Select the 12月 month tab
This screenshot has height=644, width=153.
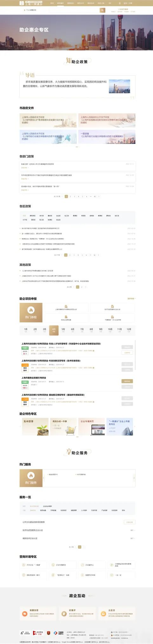coord(129,330)
